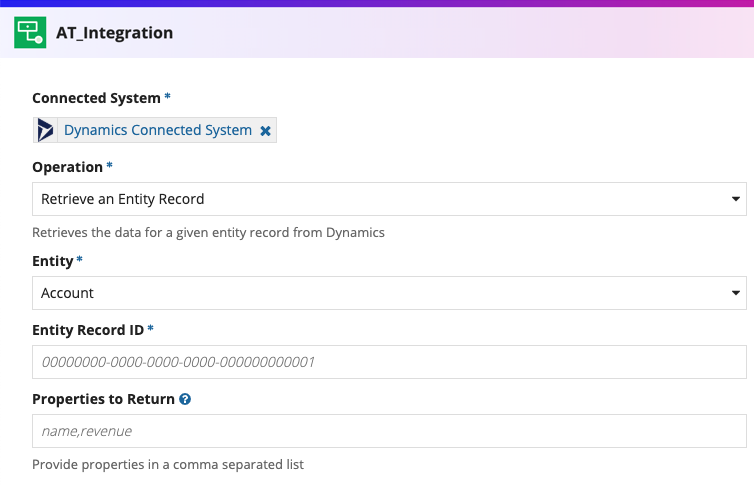Open the Operation dropdown
Image resolution: width=754 pixels, height=488 pixels.
click(x=389, y=199)
